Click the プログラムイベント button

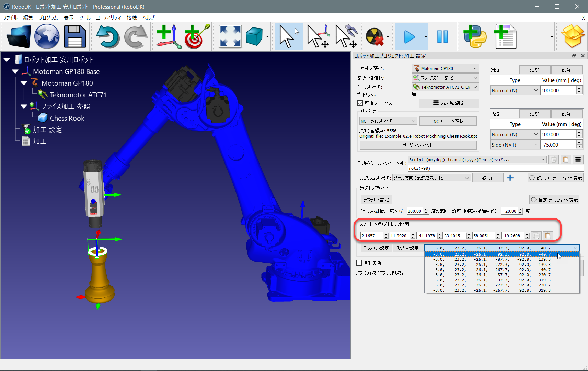tap(418, 145)
